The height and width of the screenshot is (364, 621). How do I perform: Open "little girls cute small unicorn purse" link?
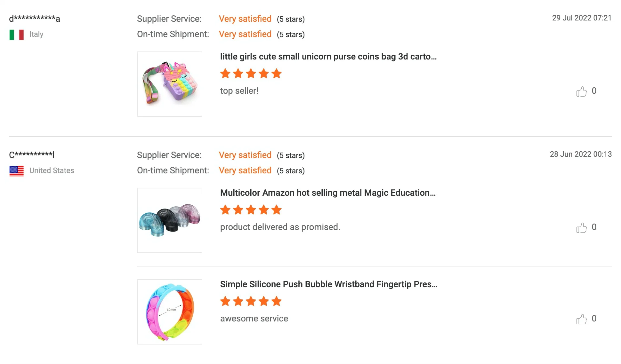(328, 57)
